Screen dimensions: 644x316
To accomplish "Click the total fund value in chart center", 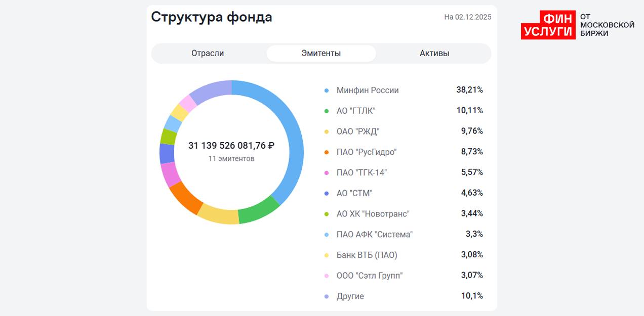I will 231,146.
